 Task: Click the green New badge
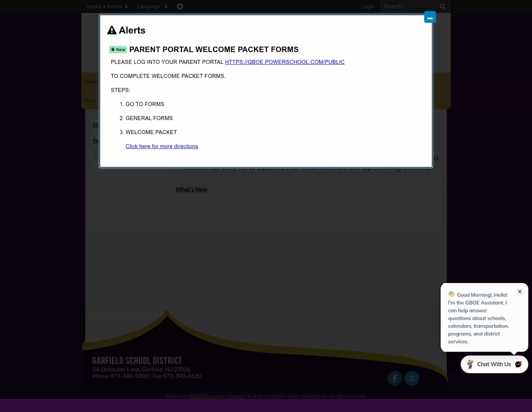click(x=118, y=50)
